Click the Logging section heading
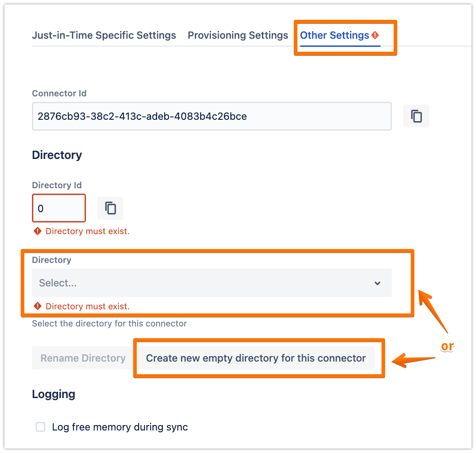This screenshot has width=476, height=453. click(54, 394)
